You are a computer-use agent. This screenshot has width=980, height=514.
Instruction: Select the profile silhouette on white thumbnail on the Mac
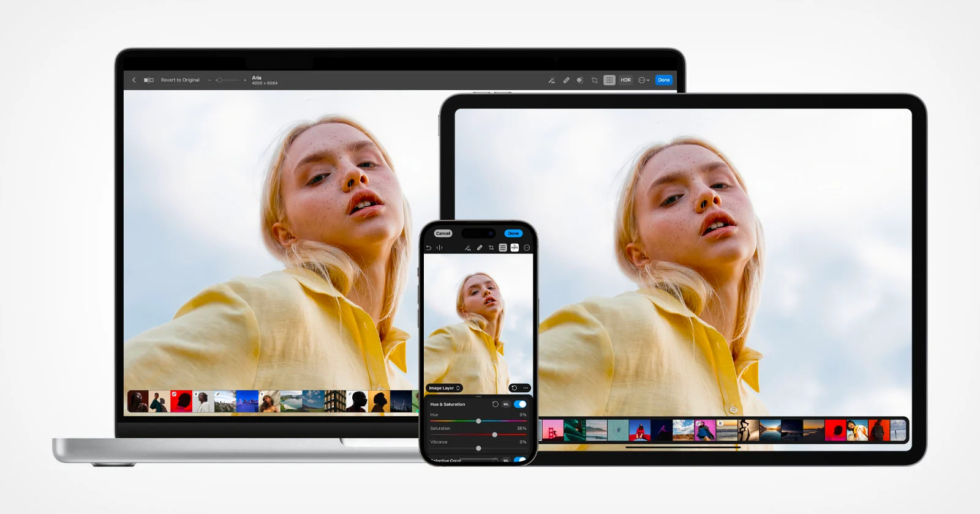357,401
